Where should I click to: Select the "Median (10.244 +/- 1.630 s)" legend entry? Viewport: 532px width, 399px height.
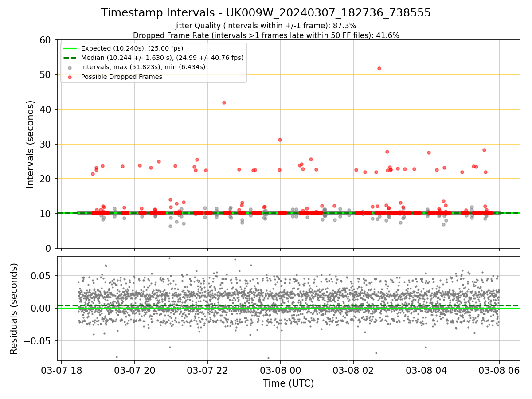point(162,58)
